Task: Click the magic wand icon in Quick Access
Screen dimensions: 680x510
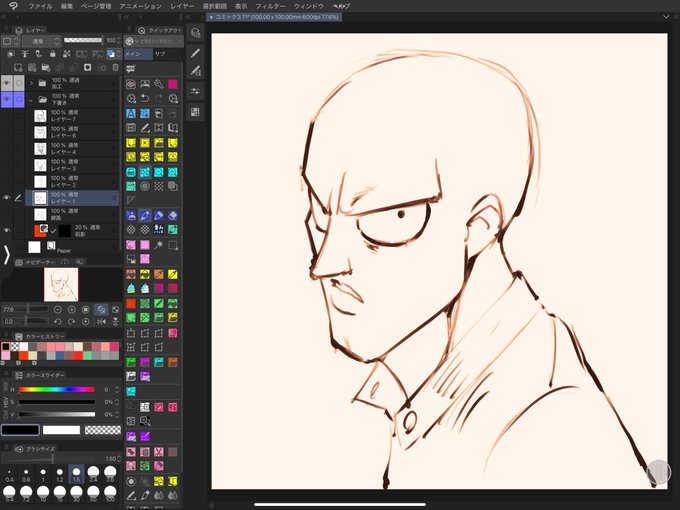Action: pos(159,245)
